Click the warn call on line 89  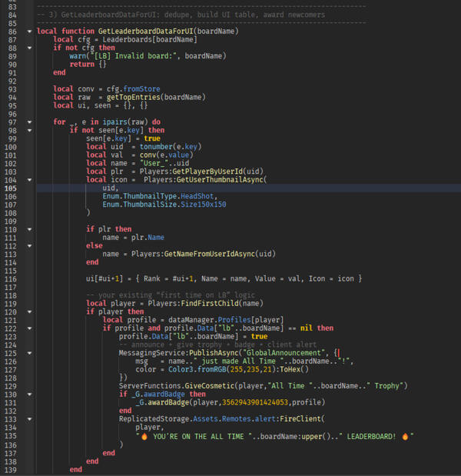78,56
